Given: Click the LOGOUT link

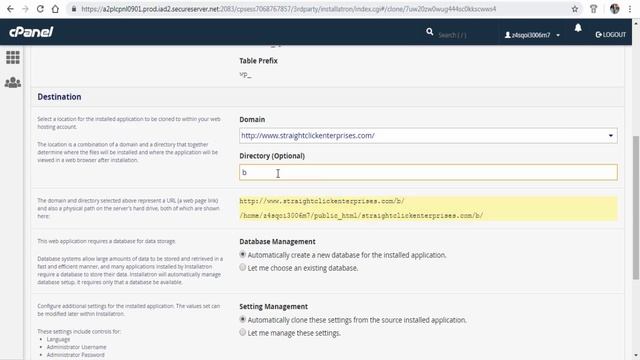Looking at the screenshot, I should click(611, 35).
